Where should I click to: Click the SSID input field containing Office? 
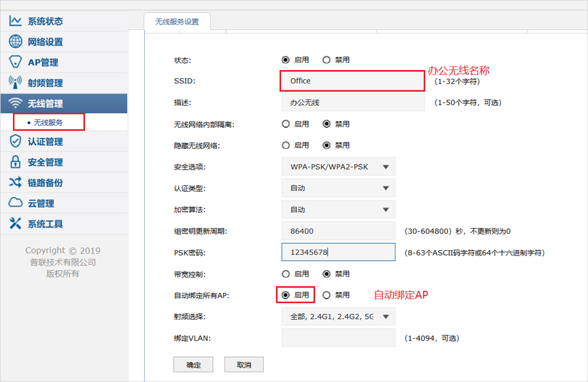(352, 81)
